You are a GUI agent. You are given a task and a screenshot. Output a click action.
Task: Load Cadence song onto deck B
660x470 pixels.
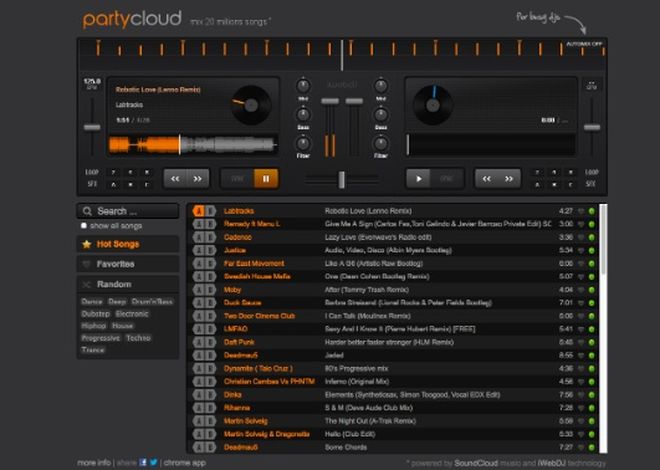210,237
